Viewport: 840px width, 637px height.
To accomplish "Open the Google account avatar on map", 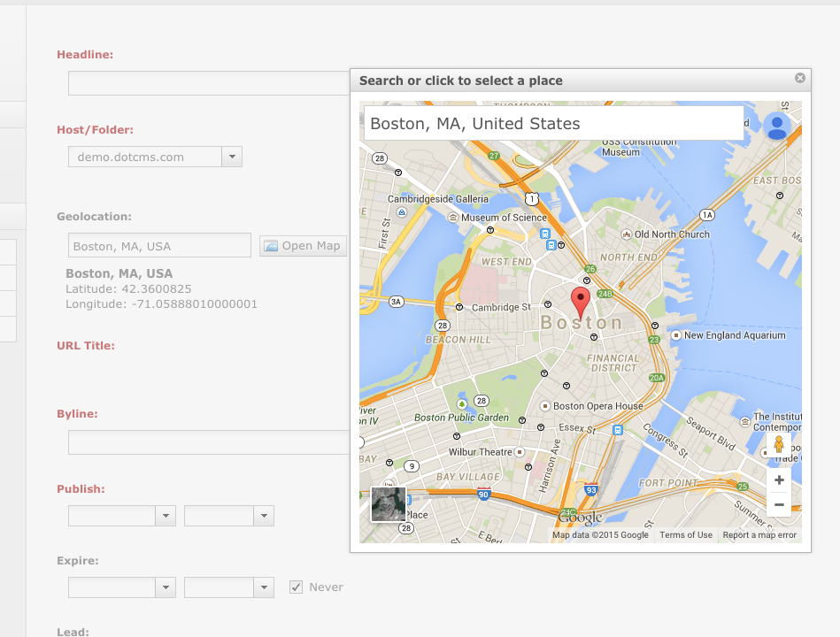I will pyautogui.click(x=777, y=127).
